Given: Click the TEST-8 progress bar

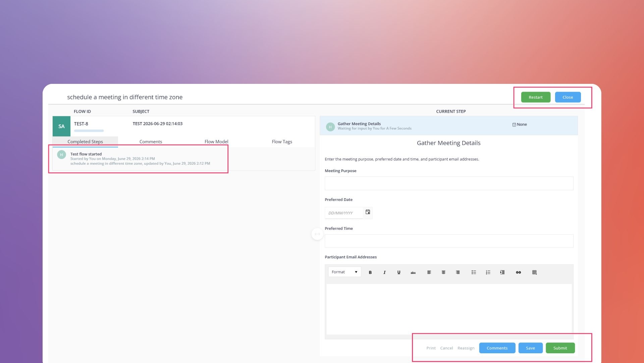Looking at the screenshot, I should click(89, 131).
